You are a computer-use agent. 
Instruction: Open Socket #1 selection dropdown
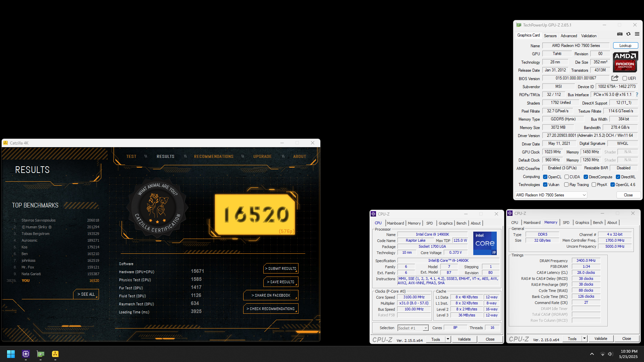[413, 328]
